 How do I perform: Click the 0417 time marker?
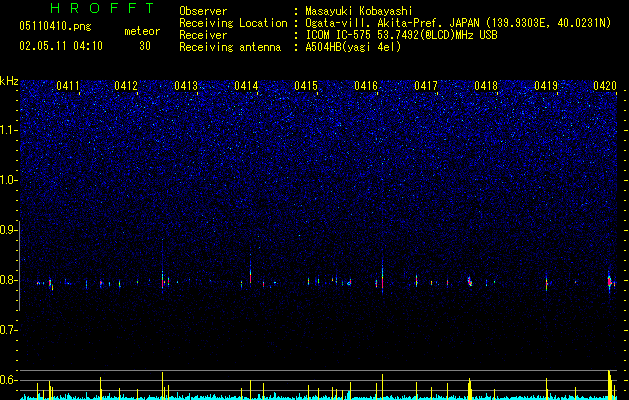[x=426, y=86]
